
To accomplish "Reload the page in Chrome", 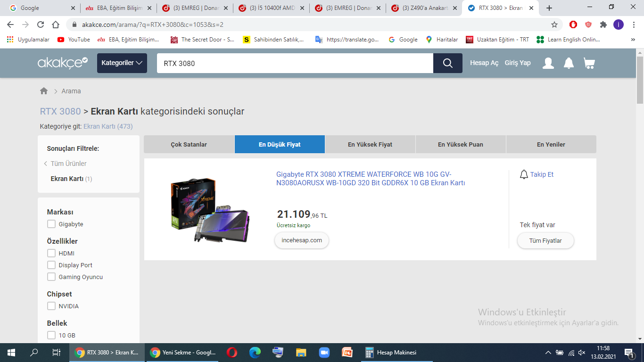I will [x=41, y=25].
